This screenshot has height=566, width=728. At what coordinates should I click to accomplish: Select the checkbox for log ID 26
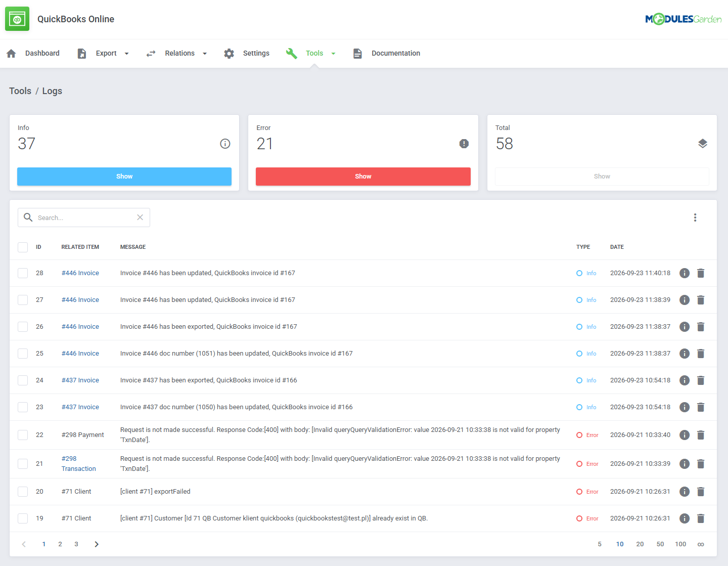[23, 327]
